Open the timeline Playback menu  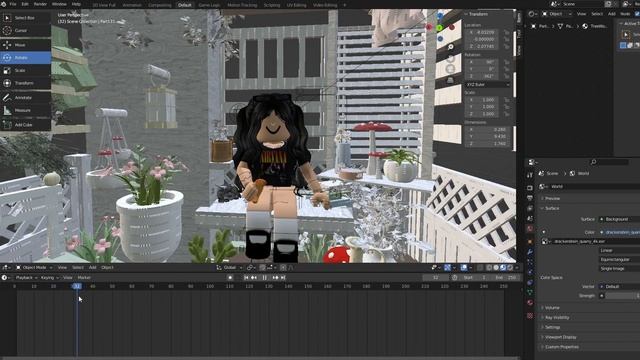(26, 278)
